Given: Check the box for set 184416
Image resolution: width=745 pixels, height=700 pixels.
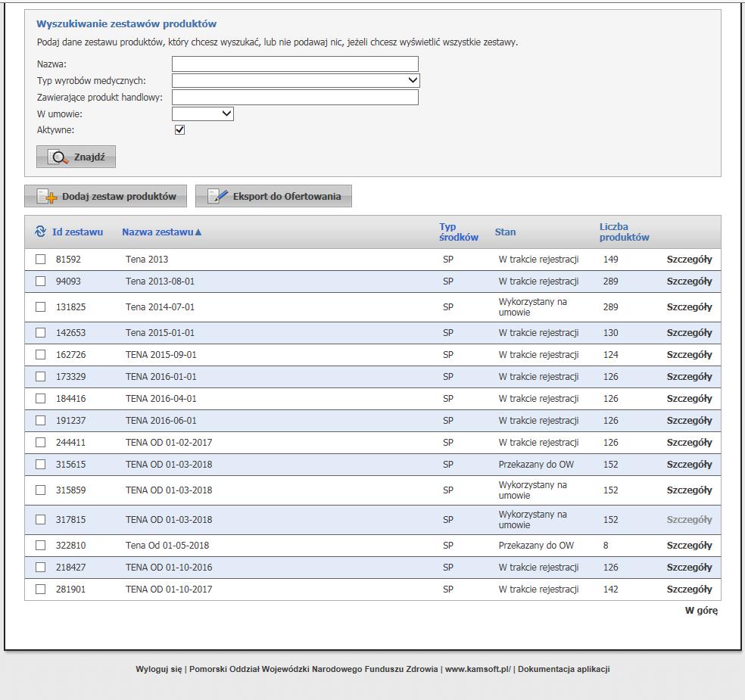Looking at the screenshot, I should pos(41,398).
